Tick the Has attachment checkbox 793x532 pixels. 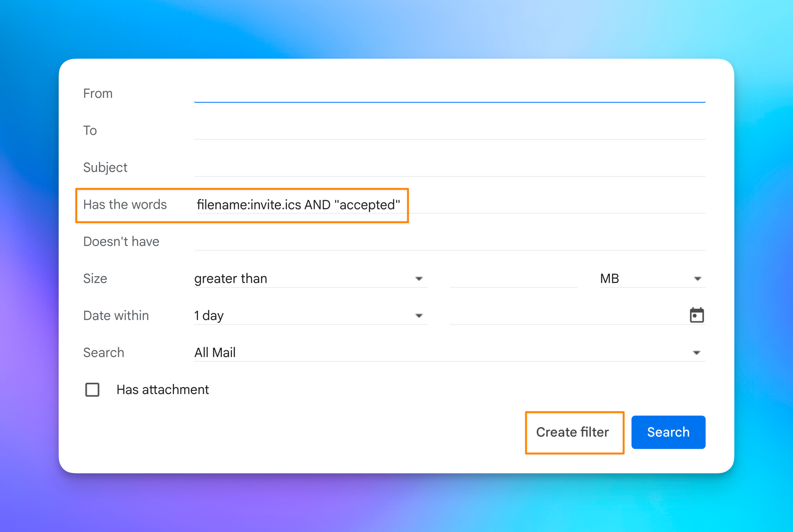[92, 389]
